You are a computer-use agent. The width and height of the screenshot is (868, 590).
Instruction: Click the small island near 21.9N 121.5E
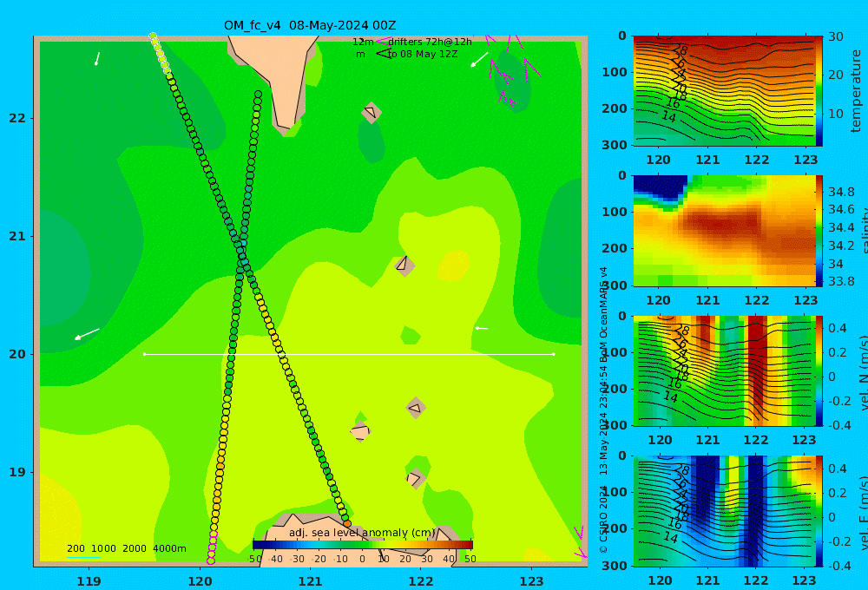coord(372,112)
